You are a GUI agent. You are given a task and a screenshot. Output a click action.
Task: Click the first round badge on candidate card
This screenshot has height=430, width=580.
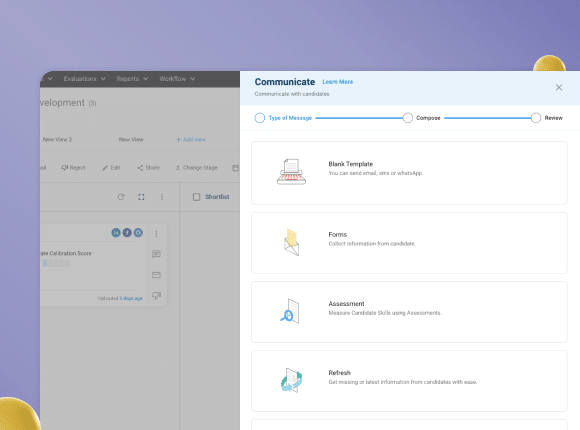[116, 232]
